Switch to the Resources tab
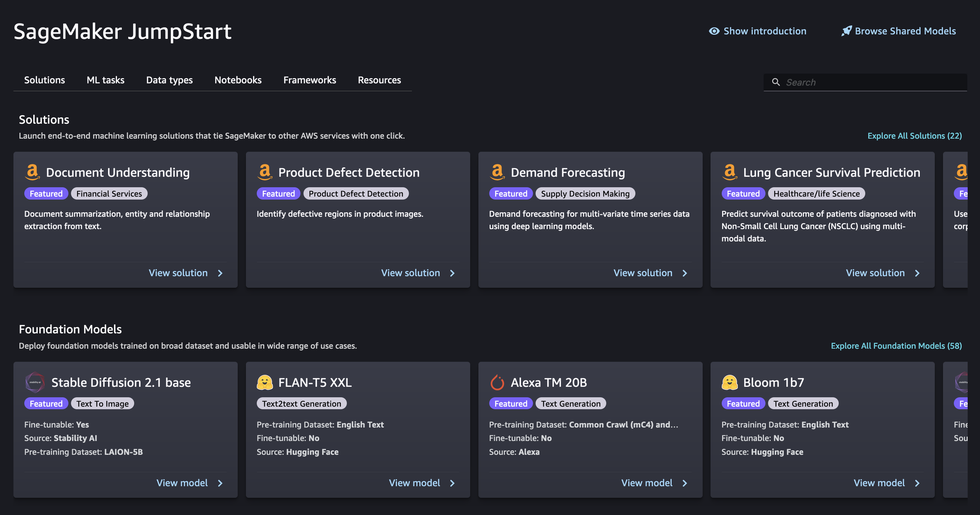 point(379,80)
